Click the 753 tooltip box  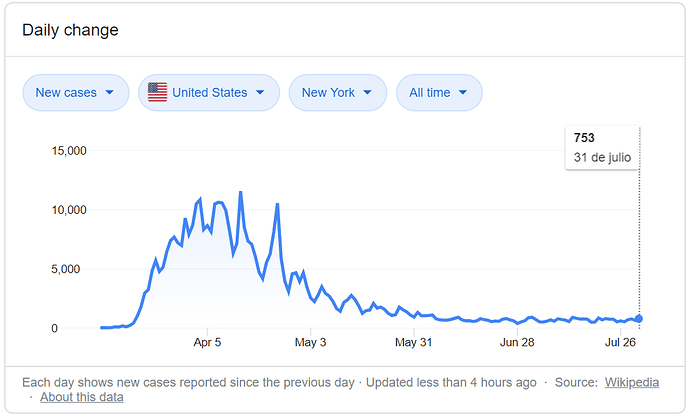click(x=602, y=147)
